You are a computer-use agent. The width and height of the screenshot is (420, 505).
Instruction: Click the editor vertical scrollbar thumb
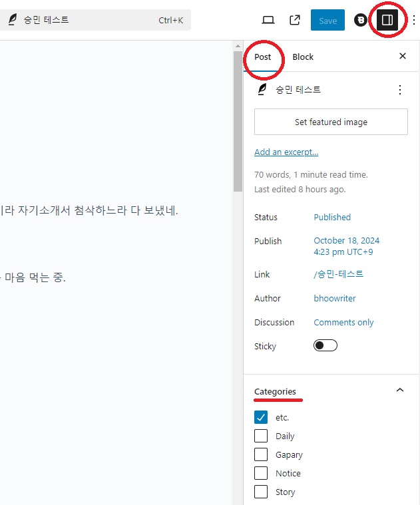238,120
